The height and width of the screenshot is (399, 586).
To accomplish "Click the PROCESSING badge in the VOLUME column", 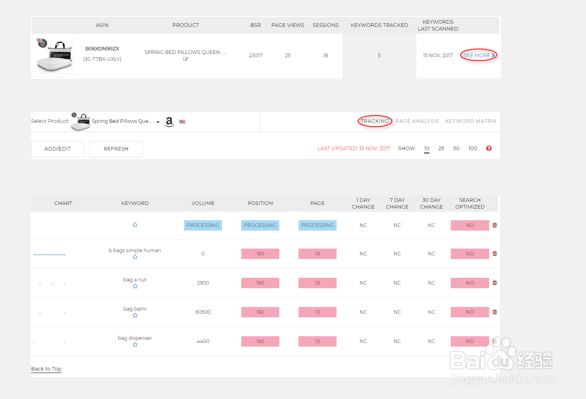I will 203,225.
